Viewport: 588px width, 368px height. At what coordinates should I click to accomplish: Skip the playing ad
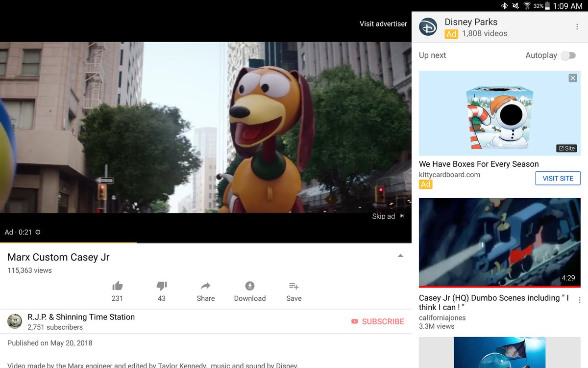point(388,216)
